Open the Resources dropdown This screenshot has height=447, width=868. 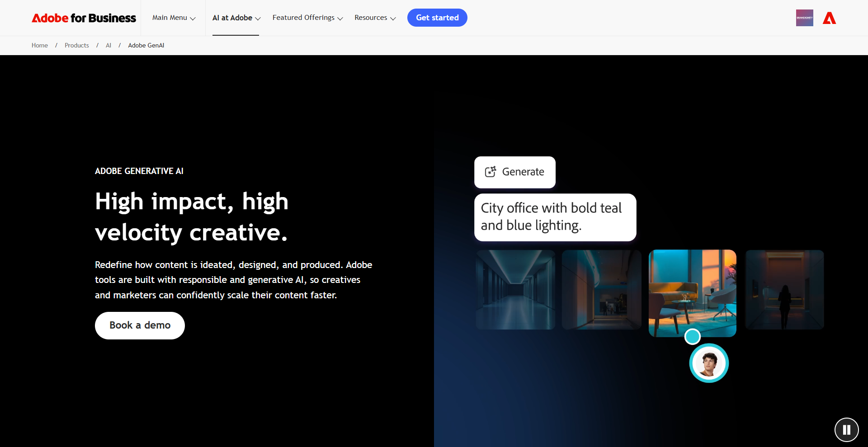pyautogui.click(x=375, y=18)
